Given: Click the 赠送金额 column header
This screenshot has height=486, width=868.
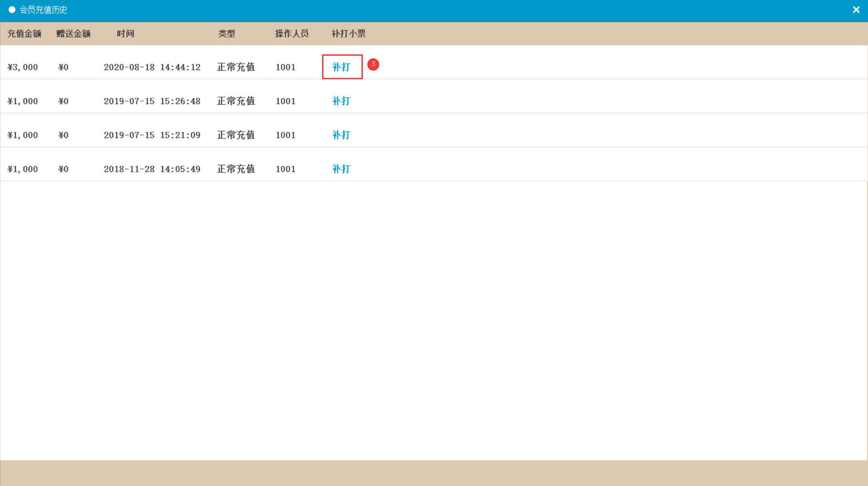Looking at the screenshot, I should (x=73, y=34).
